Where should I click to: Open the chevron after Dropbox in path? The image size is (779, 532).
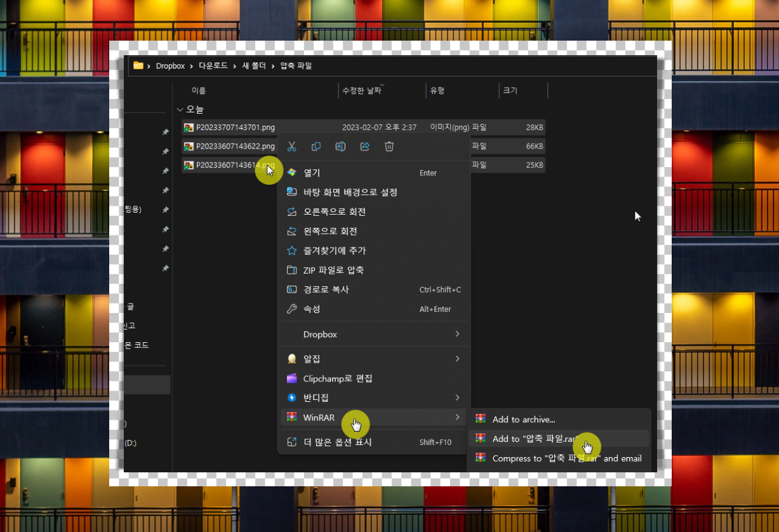192,66
